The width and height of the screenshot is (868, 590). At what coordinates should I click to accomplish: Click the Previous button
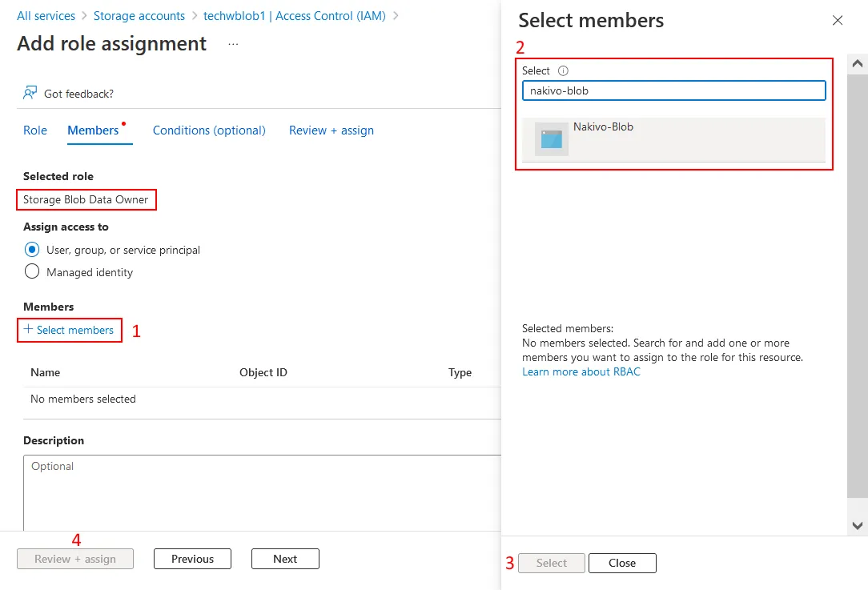coord(192,559)
